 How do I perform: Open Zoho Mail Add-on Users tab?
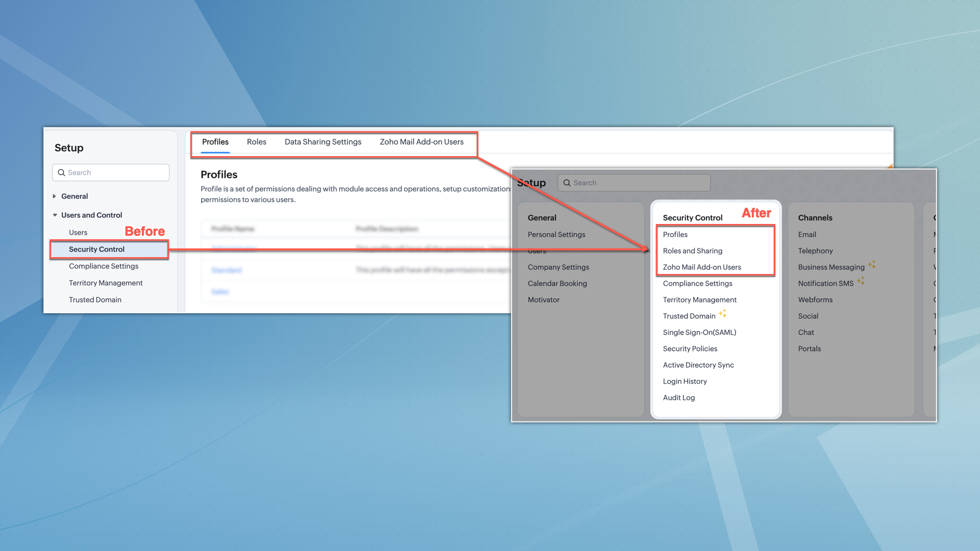pyautogui.click(x=421, y=142)
